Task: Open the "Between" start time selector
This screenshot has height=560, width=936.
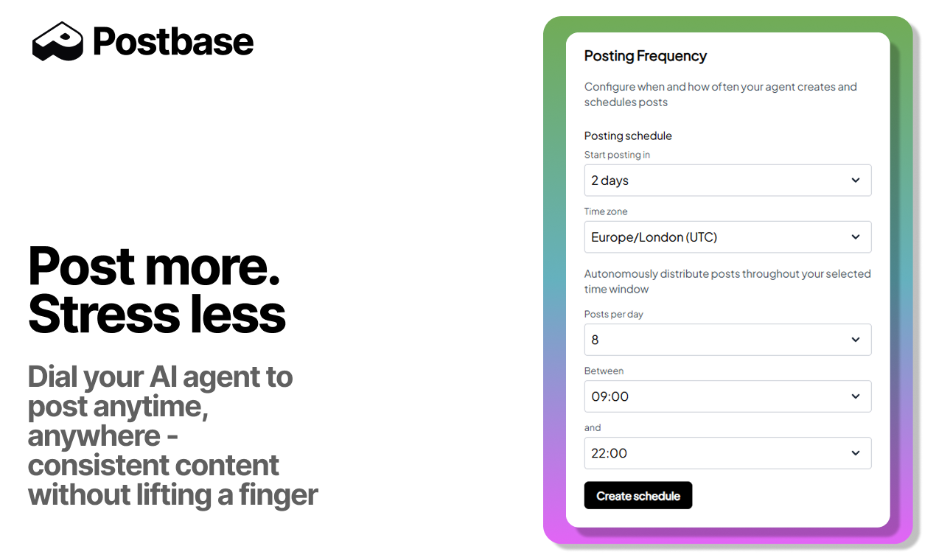Action: pos(727,396)
